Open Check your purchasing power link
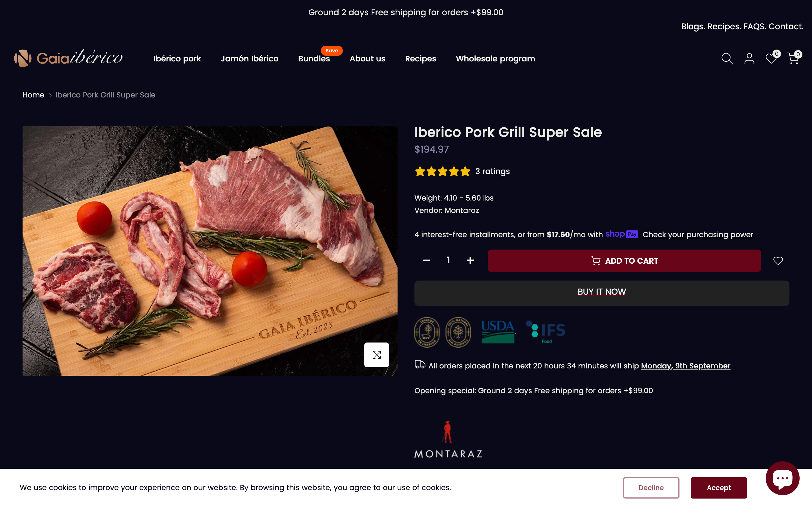This screenshot has width=812, height=507. (698, 234)
